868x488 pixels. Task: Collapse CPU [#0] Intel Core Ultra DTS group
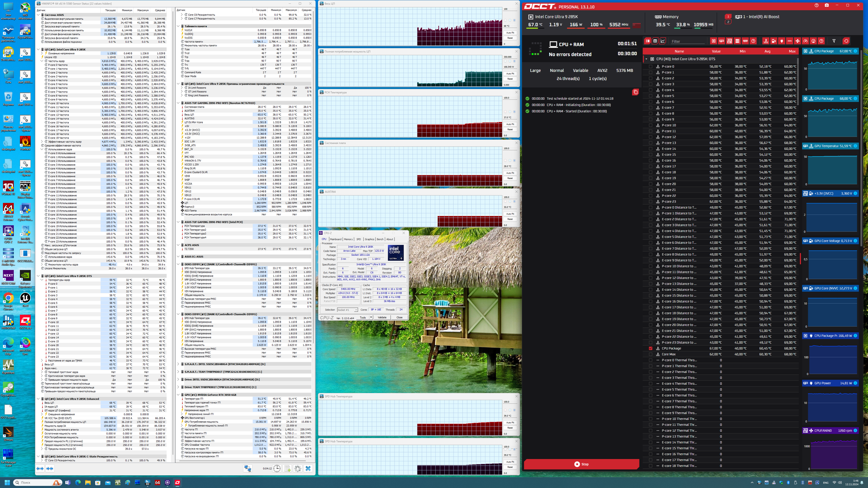pos(646,59)
